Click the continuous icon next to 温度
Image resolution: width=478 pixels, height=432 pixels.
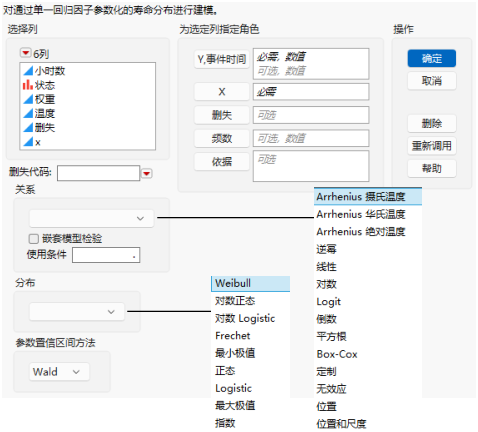(x=28, y=113)
